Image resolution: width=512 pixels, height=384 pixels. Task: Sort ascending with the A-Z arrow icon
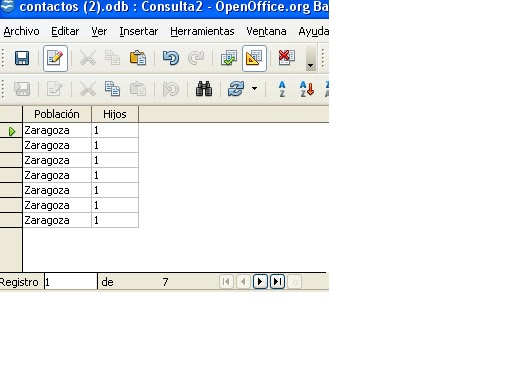307,89
